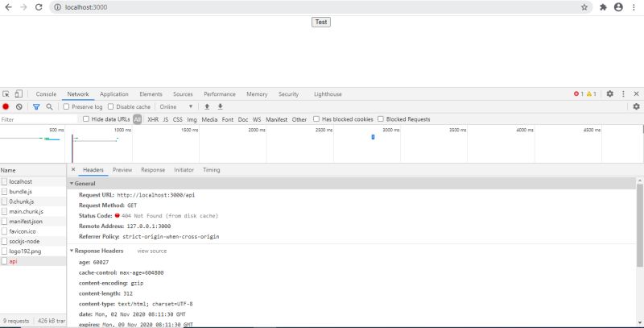Select the main.chunk.js request row
644x328 pixels.
pos(33,211)
